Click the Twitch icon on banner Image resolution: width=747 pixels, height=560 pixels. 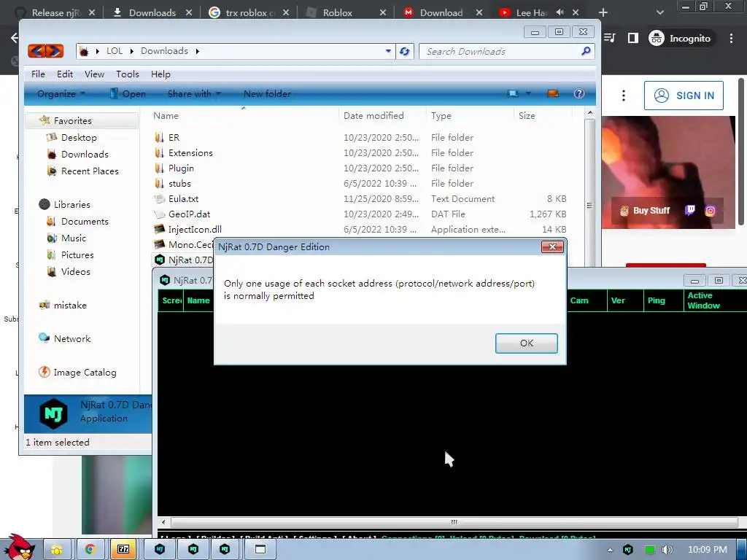click(x=690, y=211)
